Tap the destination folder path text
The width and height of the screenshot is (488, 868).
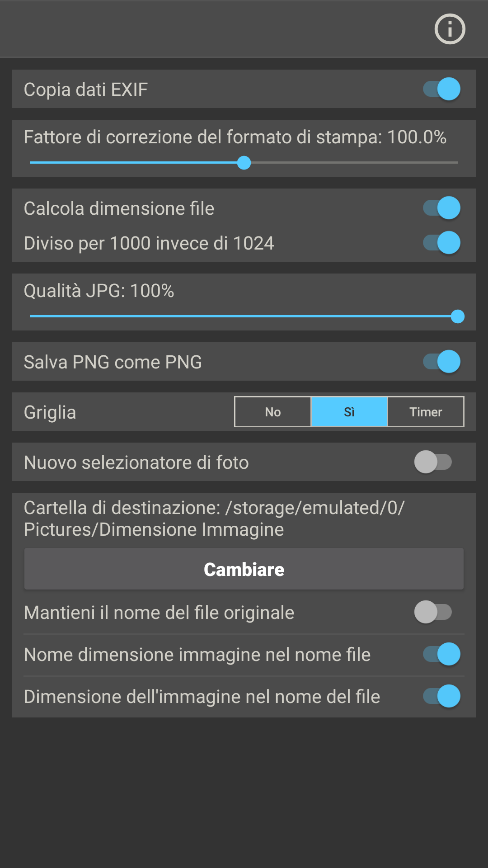point(214,519)
